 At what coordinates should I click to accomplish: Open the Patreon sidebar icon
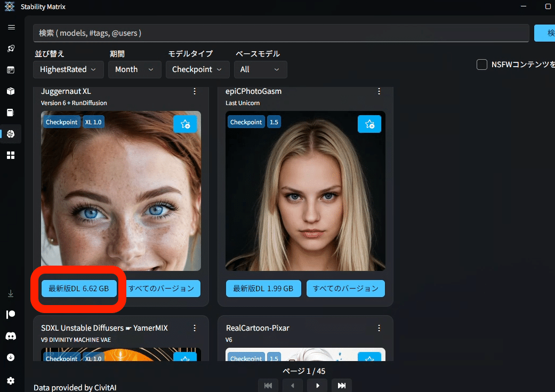pos(11,315)
